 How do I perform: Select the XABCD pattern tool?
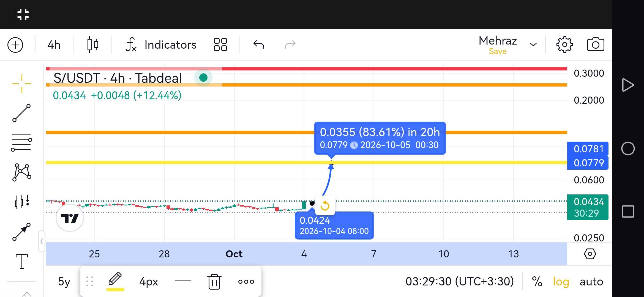tap(22, 172)
